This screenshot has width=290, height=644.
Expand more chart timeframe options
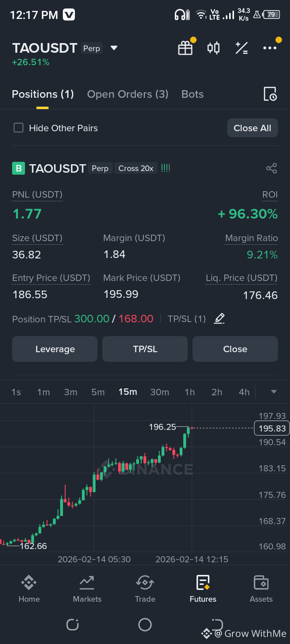tap(274, 392)
